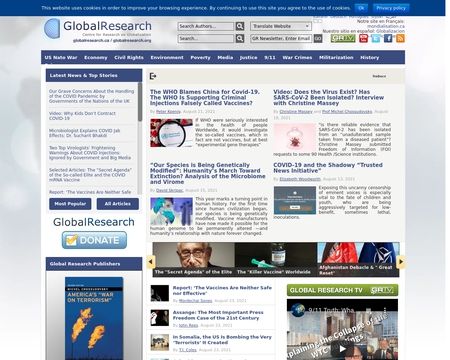Click the lab scientist article thumbnail
The width and height of the screenshot is (450, 360).
(x=171, y=212)
